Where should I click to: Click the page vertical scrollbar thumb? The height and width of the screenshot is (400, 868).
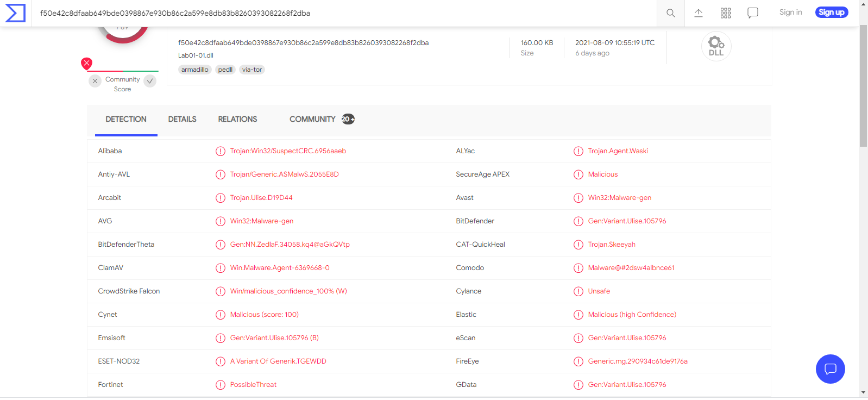(863, 85)
